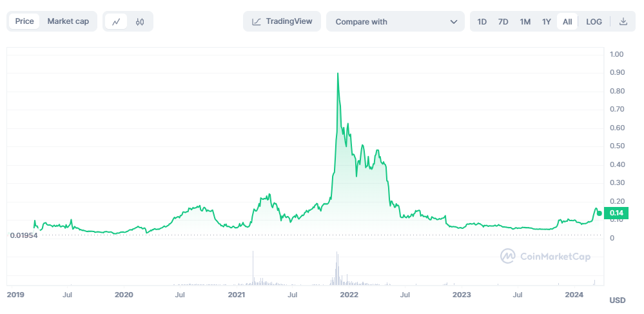Click the 0.14 current price label
This screenshot has width=644, height=314.
point(616,213)
